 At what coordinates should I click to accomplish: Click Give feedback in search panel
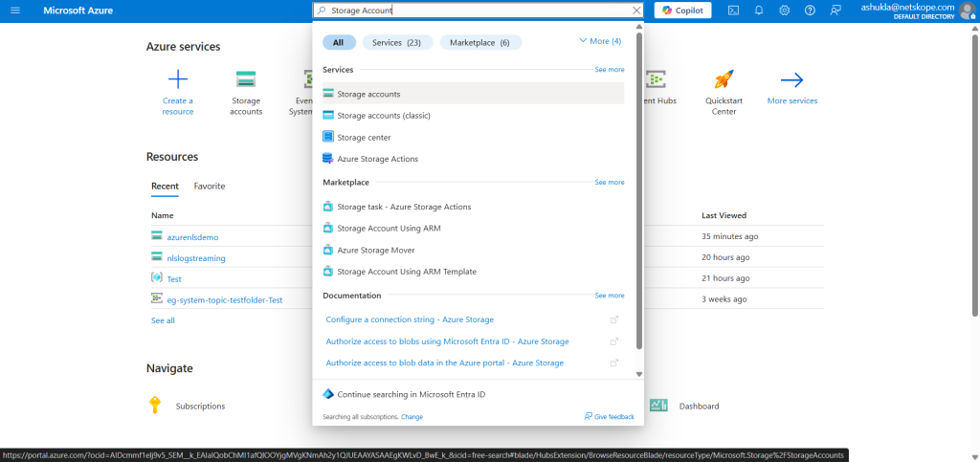click(x=609, y=416)
